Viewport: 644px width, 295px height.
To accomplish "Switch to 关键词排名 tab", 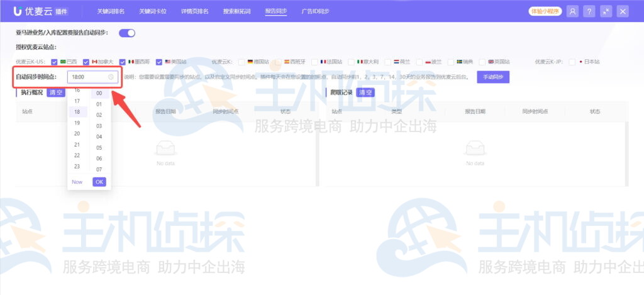I will coord(111,11).
